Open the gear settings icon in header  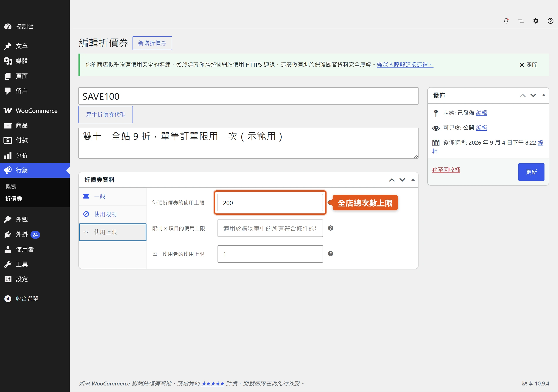pos(536,21)
